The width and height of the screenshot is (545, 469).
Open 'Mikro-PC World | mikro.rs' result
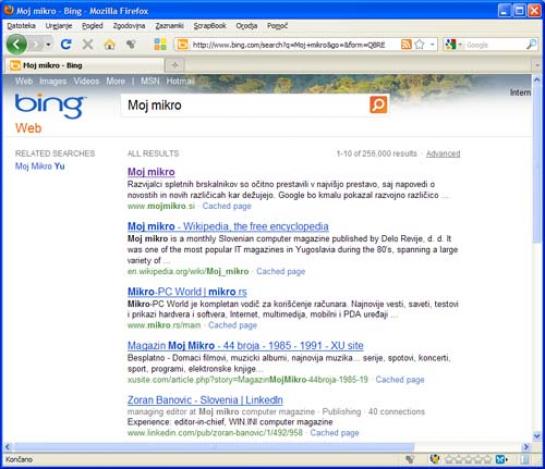click(x=187, y=292)
